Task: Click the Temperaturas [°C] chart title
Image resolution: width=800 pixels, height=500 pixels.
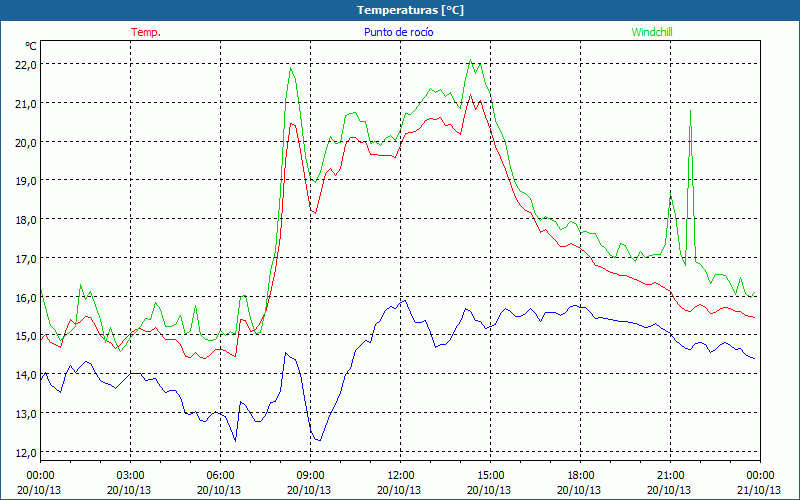Action: (x=410, y=10)
